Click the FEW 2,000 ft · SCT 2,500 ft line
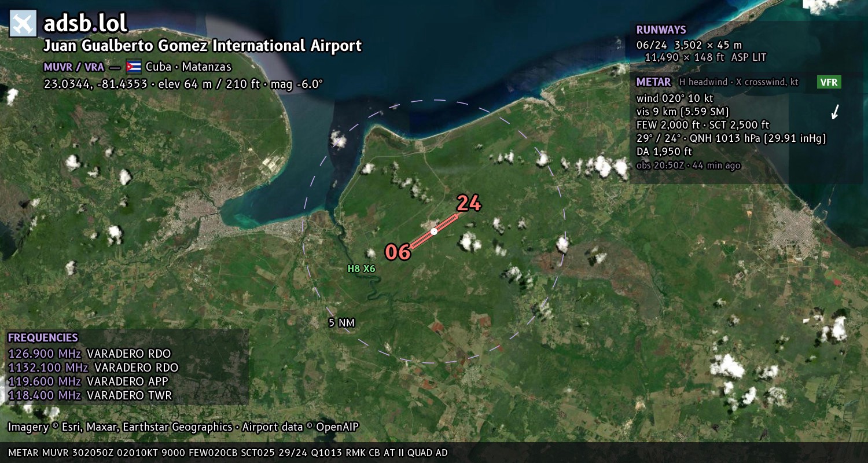This screenshot has width=868, height=463. click(x=703, y=125)
